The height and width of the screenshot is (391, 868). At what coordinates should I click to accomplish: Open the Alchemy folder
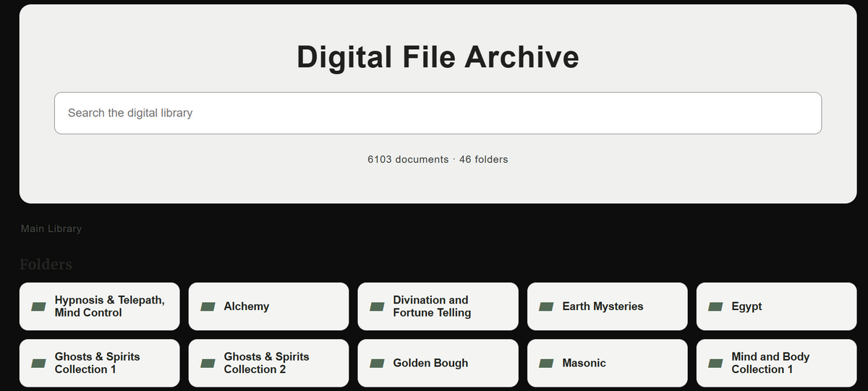[269, 306]
